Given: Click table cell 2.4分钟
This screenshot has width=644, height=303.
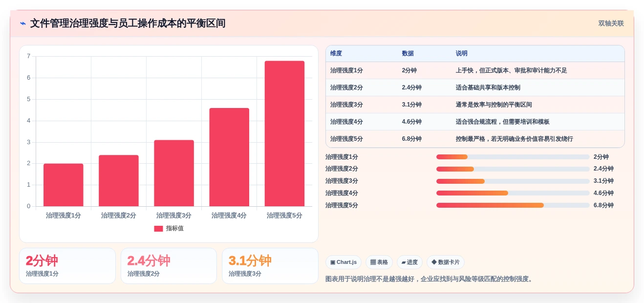Looking at the screenshot, I should 412,87.
